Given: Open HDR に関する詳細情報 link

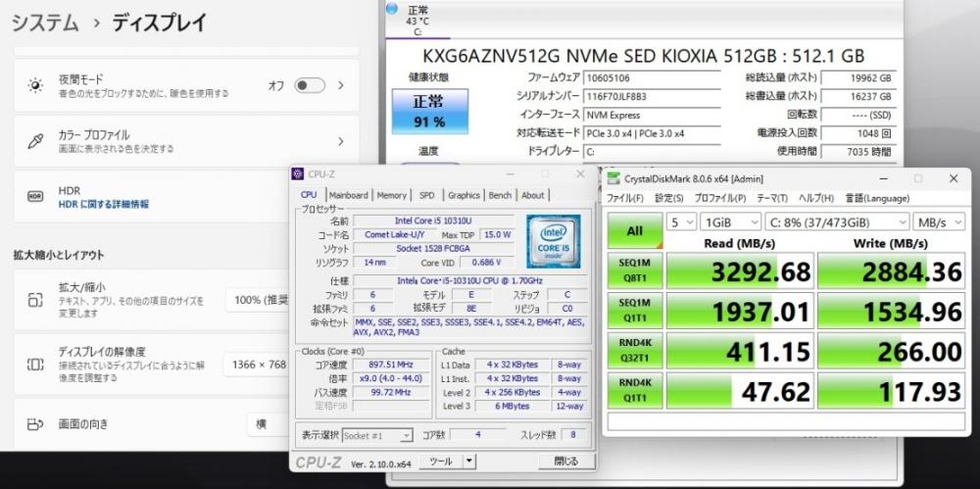Looking at the screenshot, I should 104,205.
